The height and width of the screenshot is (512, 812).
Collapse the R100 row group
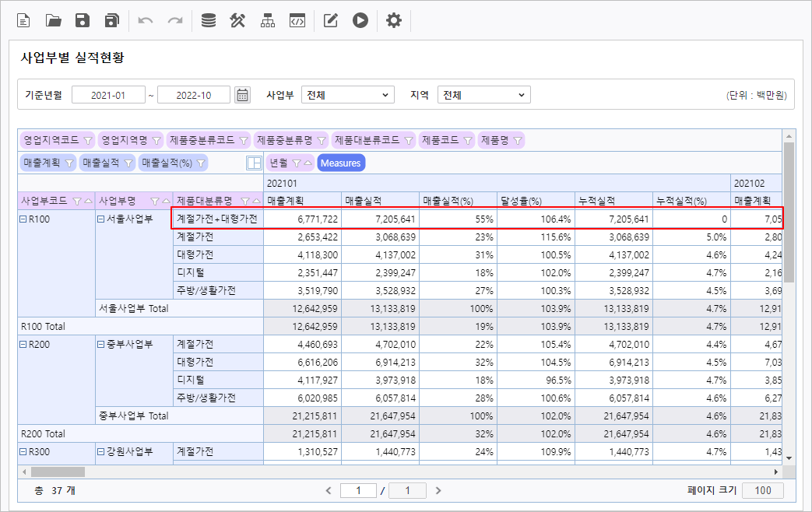[x=23, y=219]
